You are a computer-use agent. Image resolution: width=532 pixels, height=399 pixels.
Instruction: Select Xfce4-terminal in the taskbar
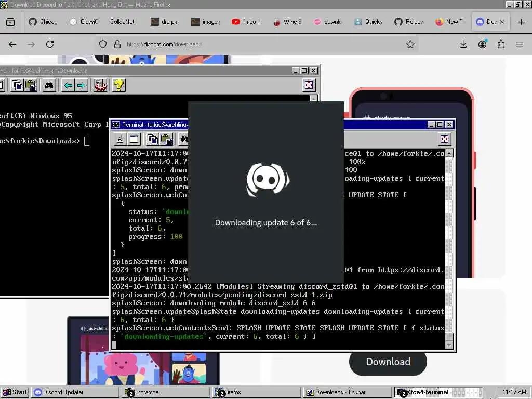[x=438, y=392]
